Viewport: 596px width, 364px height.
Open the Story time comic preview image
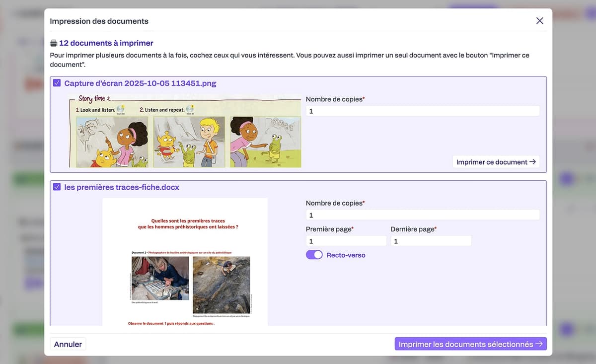coord(185,131)
